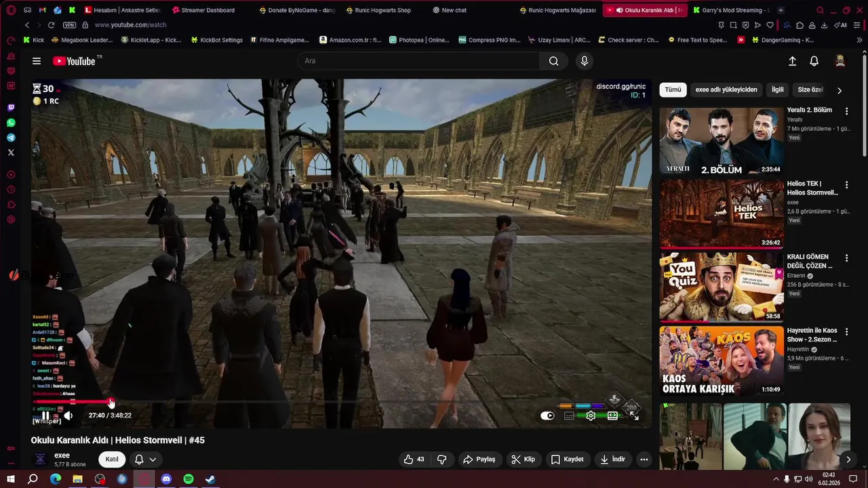Open options for Yeraltı 2. Bölüm video
The width and height of the screenshot is (868, 488).
coord(846,110)
